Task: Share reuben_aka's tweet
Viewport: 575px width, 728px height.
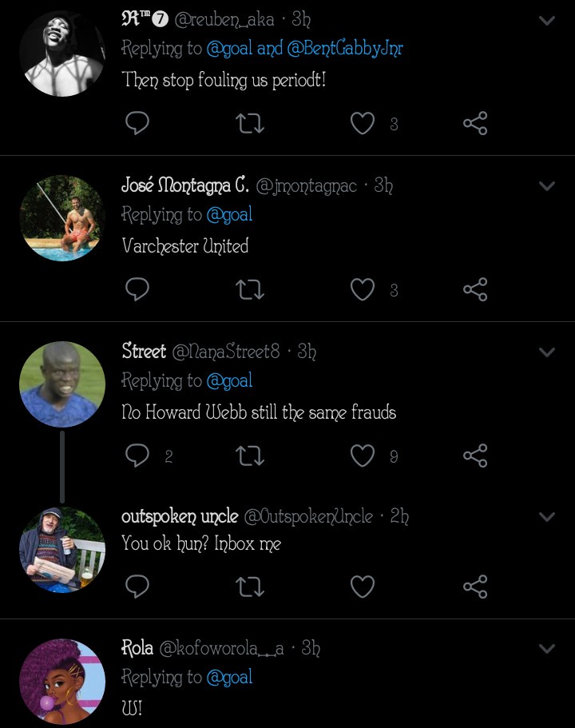Action: (x=475, y=123)
